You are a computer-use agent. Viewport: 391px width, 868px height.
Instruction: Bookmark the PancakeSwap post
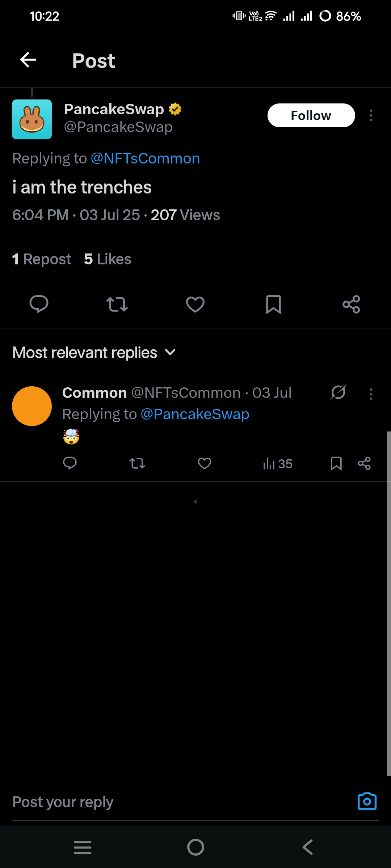(x=273, y=304)
